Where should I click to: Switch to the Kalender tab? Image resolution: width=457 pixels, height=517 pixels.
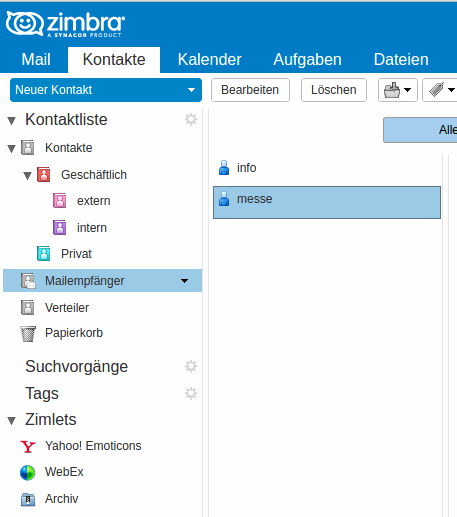coord(210,60)
